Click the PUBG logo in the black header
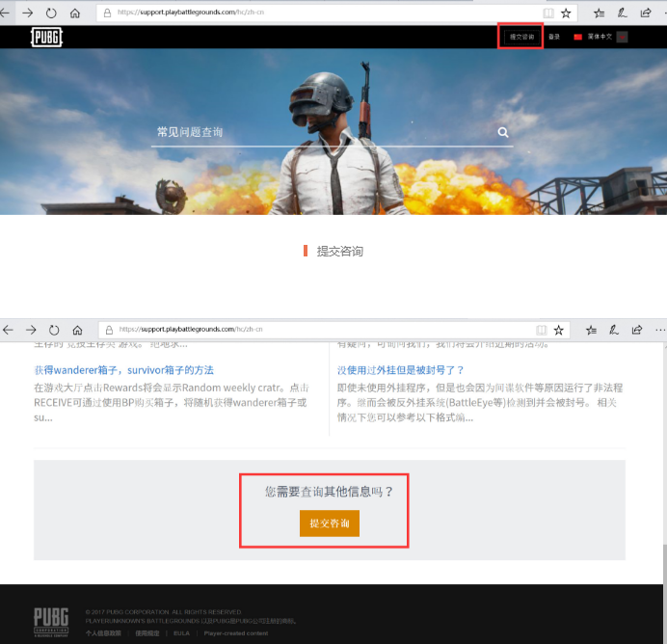 pyautogui.click(x=47, y=37)
